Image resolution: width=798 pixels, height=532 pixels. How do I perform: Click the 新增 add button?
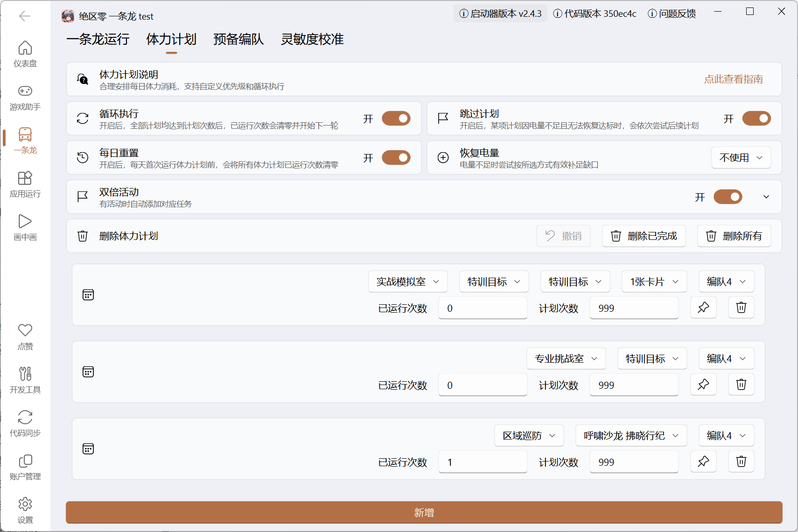tap(424, 512)
